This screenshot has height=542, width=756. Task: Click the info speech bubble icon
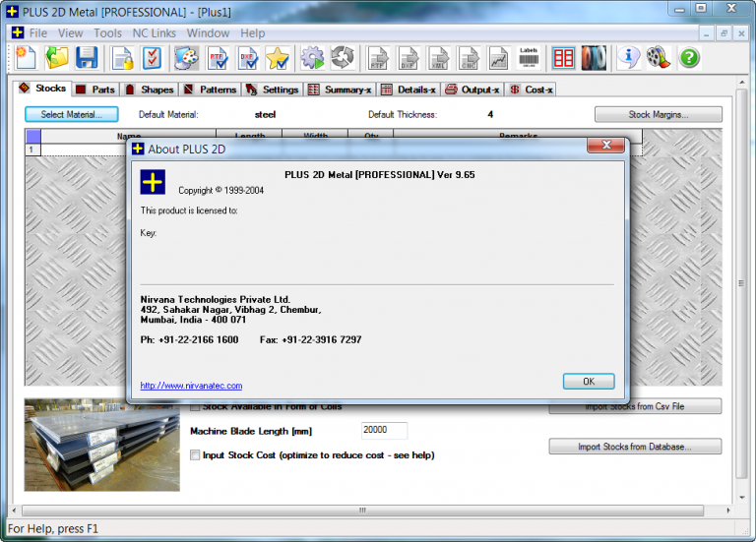coord(628,58)
